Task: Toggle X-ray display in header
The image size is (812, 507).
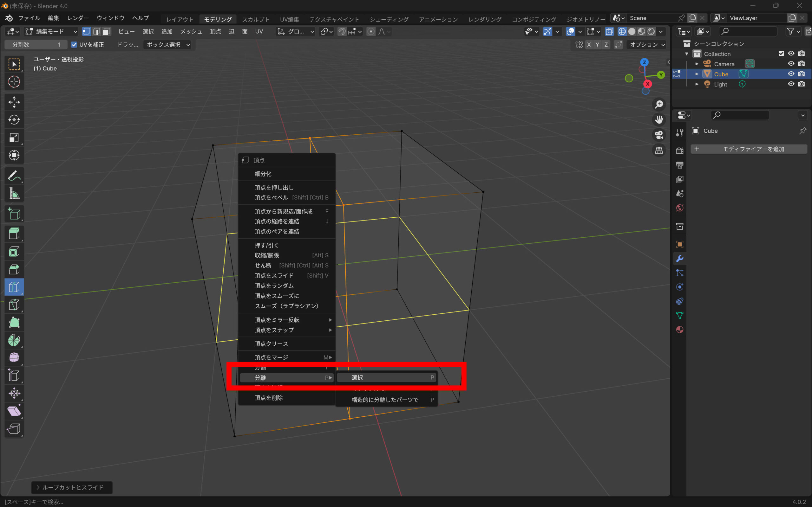Action: click(x=609, y=31)
